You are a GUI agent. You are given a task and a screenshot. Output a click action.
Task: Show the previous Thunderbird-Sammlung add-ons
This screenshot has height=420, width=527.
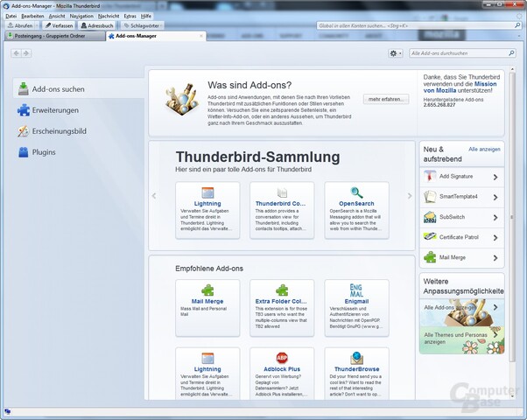click(154, 195)
